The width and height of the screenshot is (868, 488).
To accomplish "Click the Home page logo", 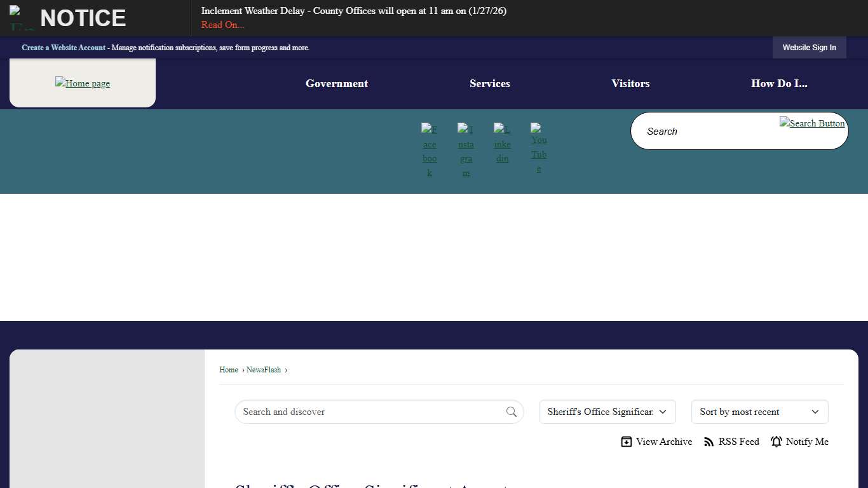I will click(83, 83).
